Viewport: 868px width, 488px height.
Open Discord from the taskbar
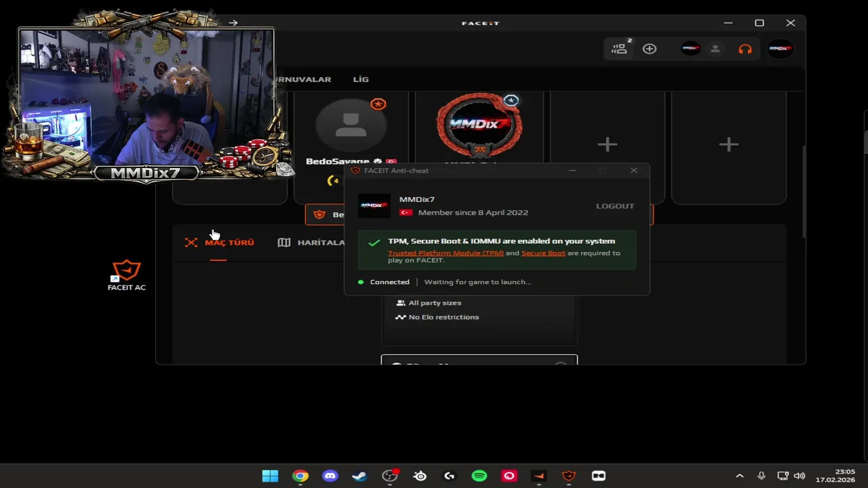(330, 476)
